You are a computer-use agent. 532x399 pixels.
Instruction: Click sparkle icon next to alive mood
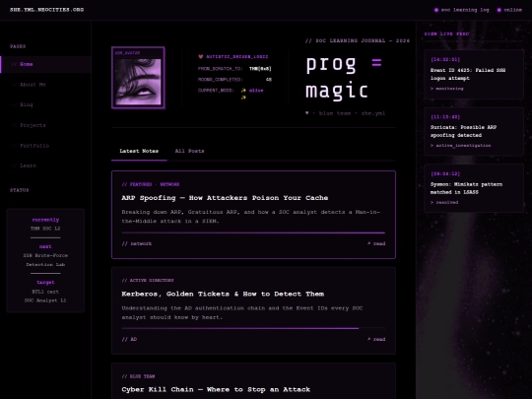click(243, 91)
